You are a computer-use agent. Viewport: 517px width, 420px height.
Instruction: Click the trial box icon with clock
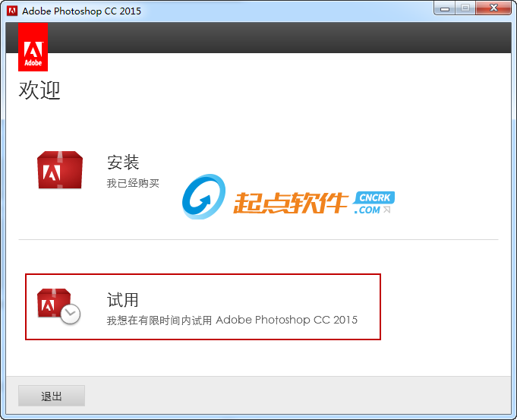[x=58, y=306]
